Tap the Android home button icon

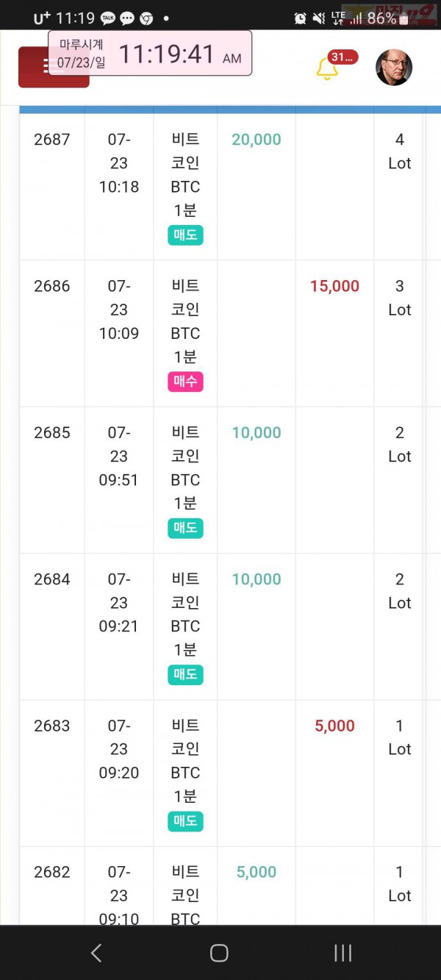219,953
